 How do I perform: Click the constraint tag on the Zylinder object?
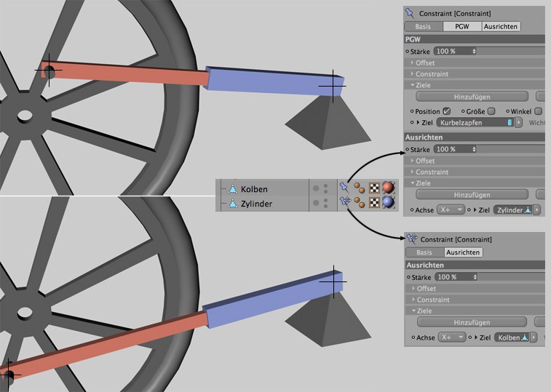(x=345, y=204)
